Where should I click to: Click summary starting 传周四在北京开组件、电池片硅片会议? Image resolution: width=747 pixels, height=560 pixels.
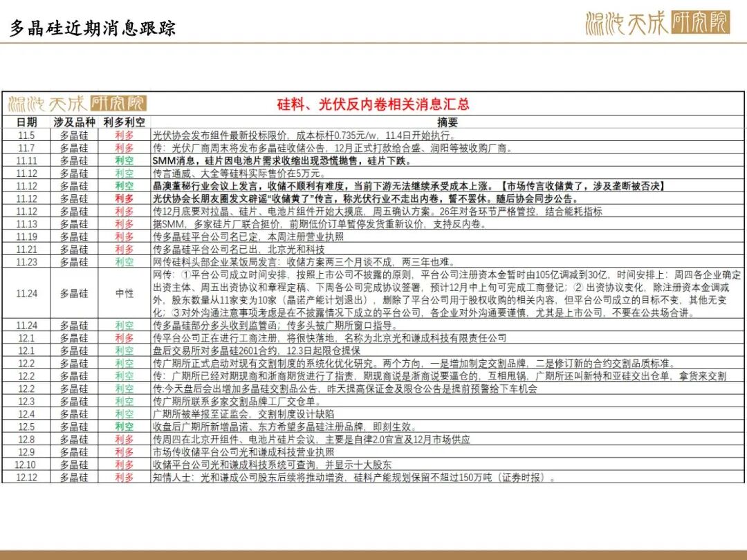pyautogui.click(x=311, y=440)
